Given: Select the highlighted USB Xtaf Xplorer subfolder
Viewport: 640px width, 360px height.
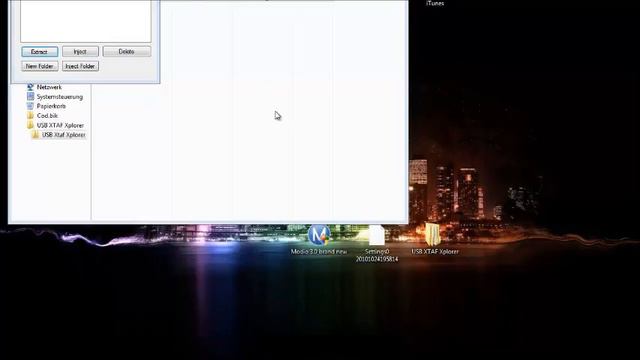Looking at the screenshot, I should coord(64,135).
